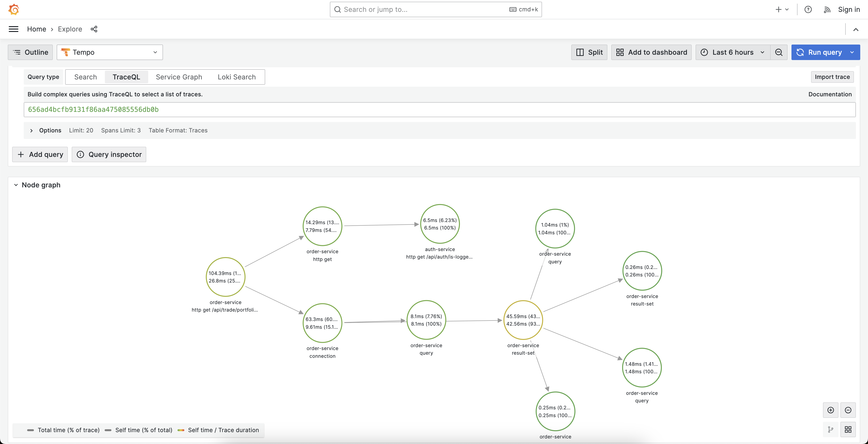This screenshot has height=444, width=868.
Task: Switch node graph to grid layout
Action: 848,429
